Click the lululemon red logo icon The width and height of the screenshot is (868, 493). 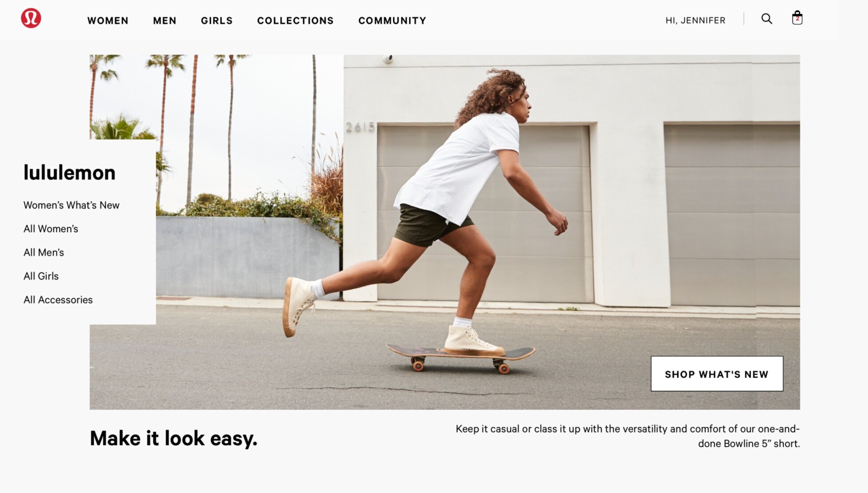(31, 18)
